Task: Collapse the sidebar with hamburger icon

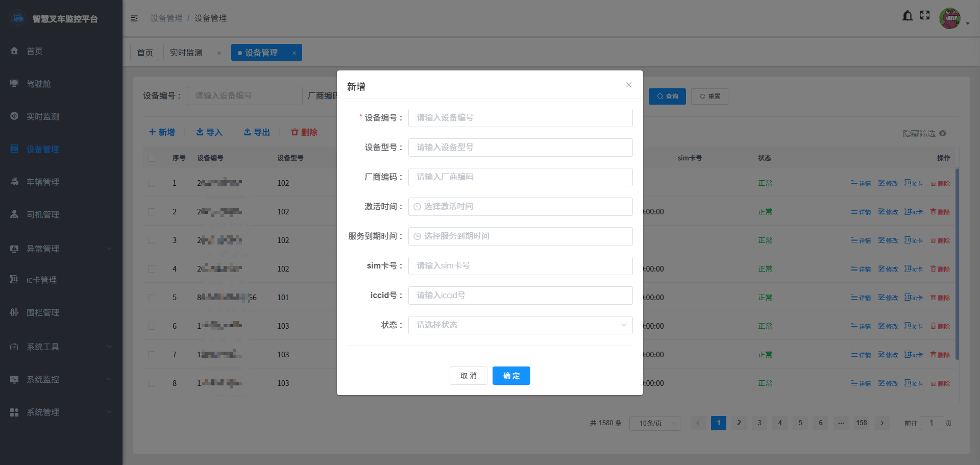Action: click(x=134, y=18)
